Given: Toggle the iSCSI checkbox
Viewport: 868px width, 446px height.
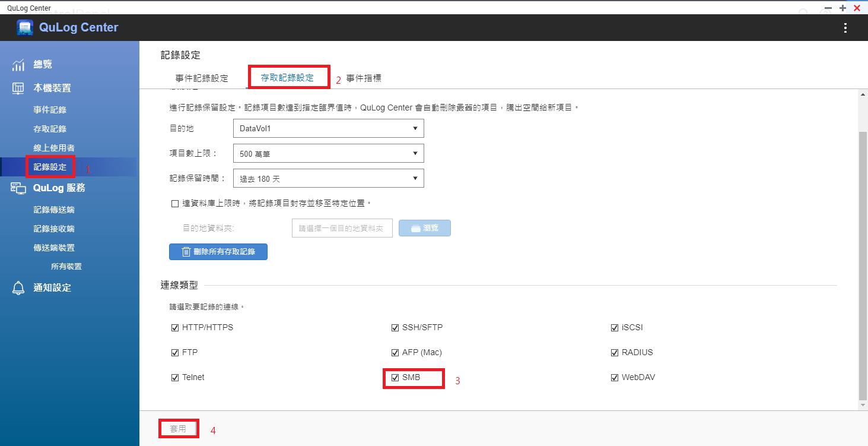Looking at the screenshot, I should point(615,328).
